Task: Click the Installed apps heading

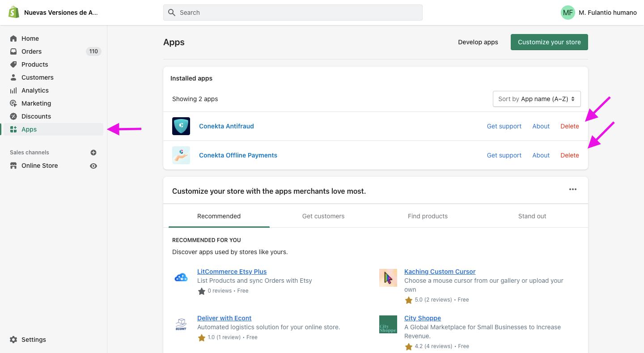Action: pos(191,78)
